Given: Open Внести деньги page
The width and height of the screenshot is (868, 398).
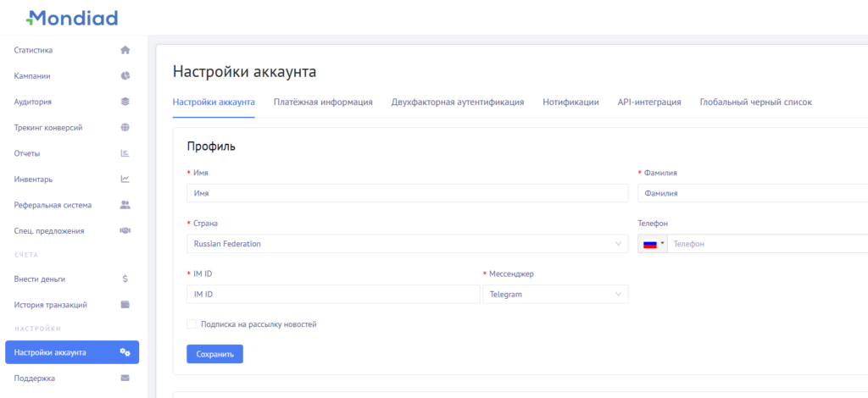Looking at the screenshot, I should click(72, 279).
